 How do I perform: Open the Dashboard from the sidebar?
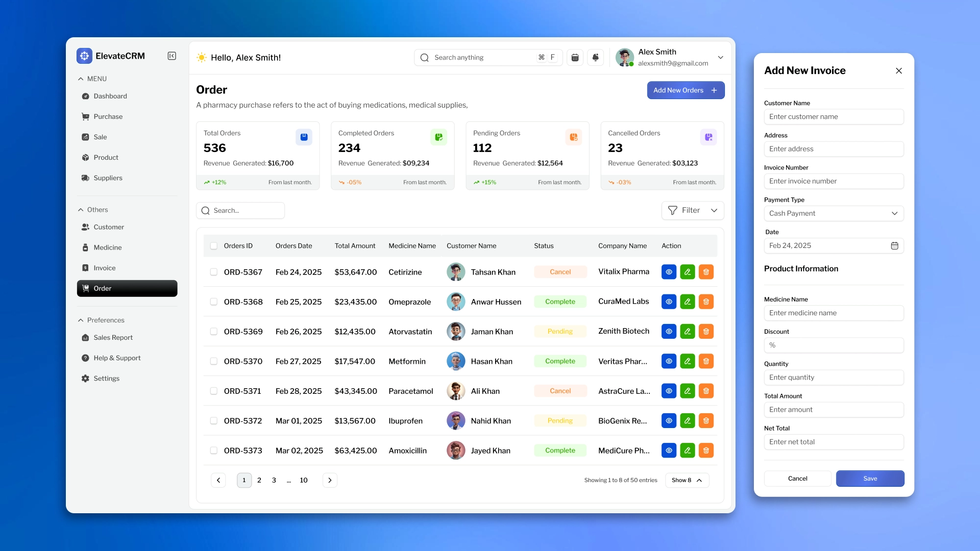click(x=110, y=96)
